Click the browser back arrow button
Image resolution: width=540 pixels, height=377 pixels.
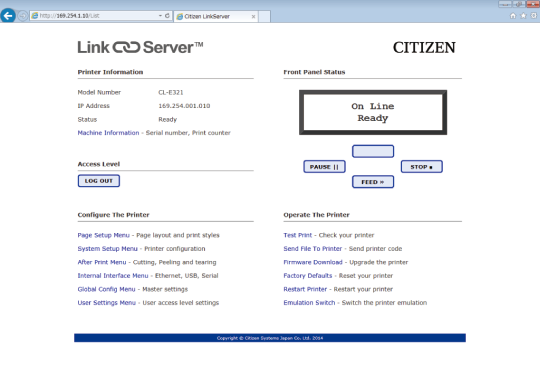point(8,16)
